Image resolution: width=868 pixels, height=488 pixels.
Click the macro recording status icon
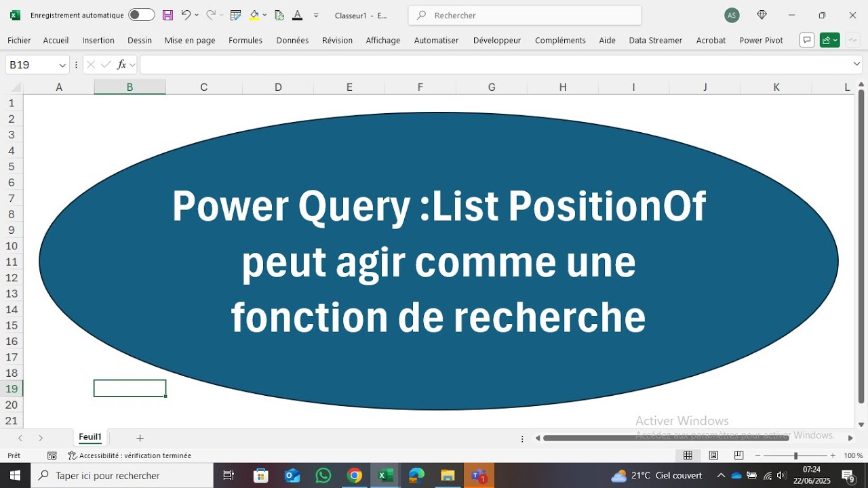pos(52,455)
